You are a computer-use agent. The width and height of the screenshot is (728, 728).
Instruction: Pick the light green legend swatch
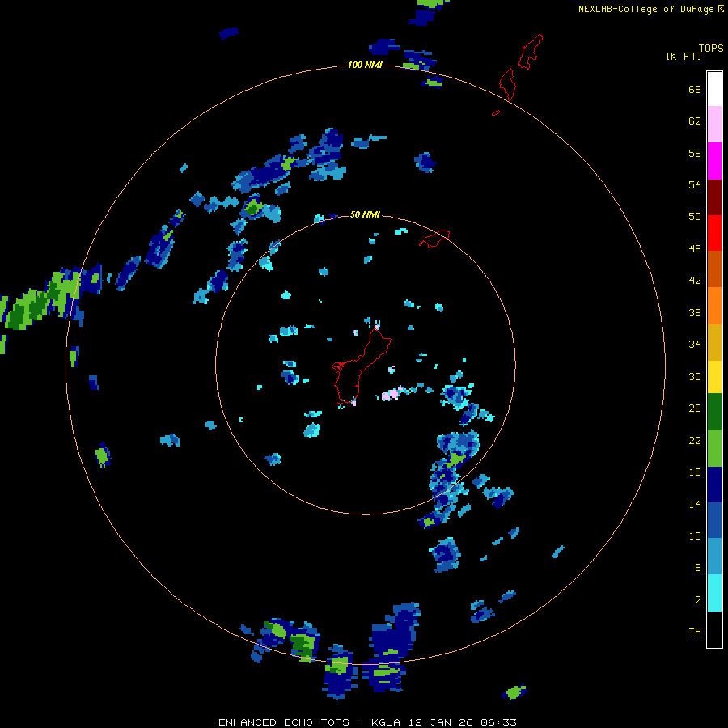pyautogui.click(x=714, y=448)
